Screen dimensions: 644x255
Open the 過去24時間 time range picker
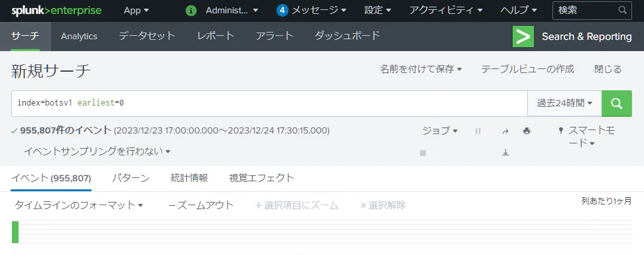tap(564, 103)
